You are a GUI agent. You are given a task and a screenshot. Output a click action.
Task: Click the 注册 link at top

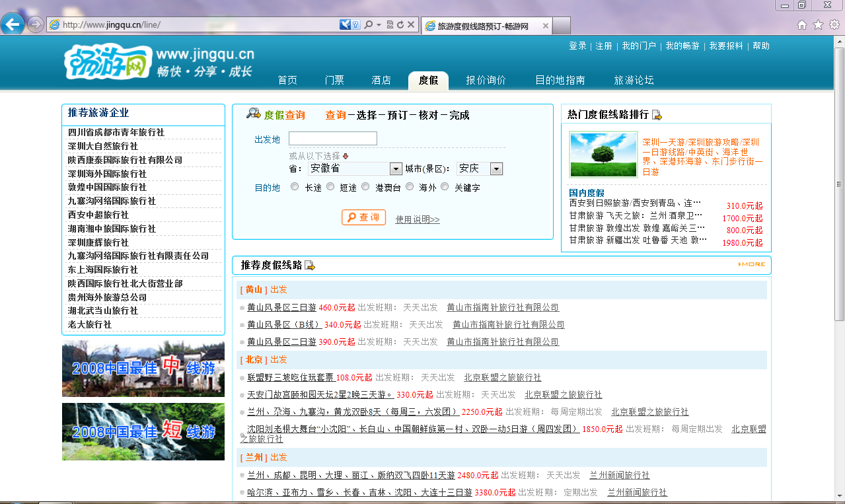pos(604,46)
